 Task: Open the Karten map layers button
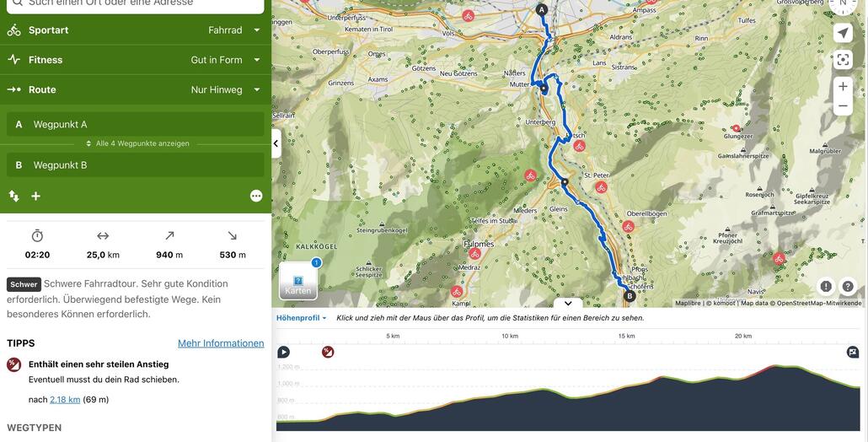tap(298, 282)
